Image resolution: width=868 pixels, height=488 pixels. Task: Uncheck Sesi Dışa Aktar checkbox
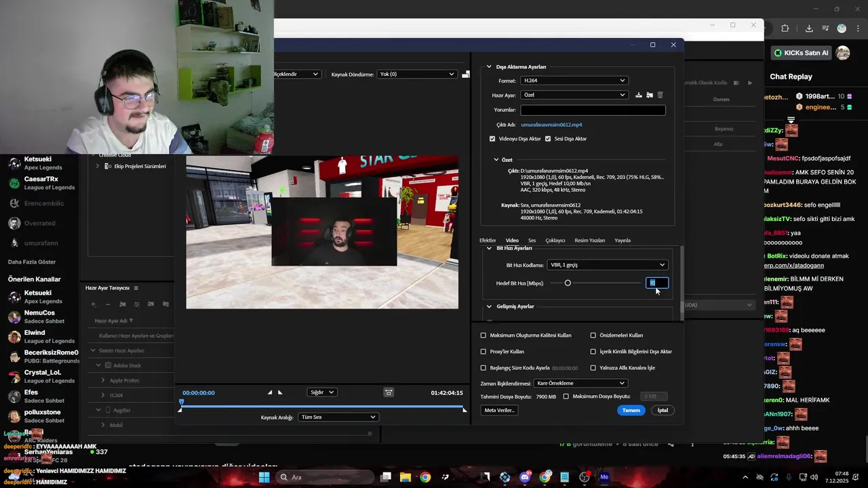[x=548, y=139]
